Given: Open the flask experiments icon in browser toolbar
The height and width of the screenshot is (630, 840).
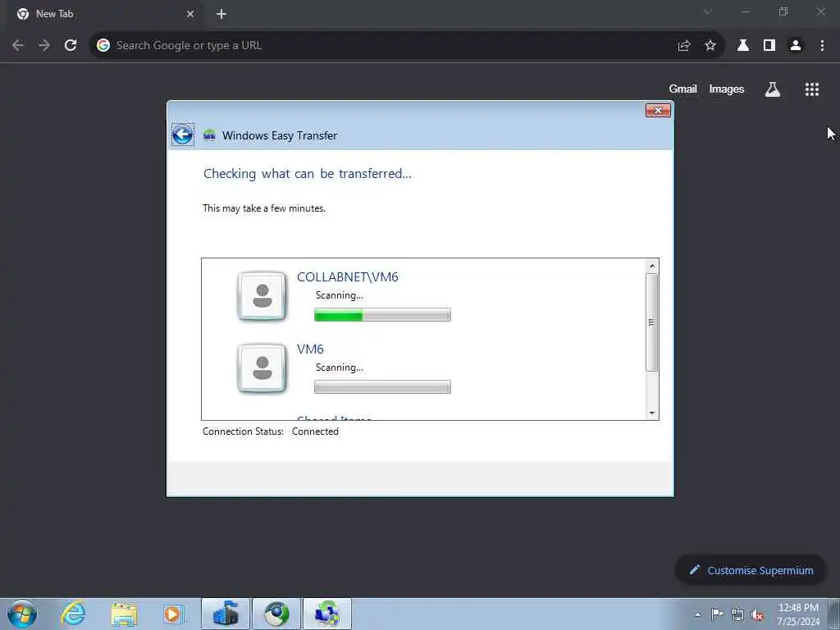Looking at the screenshot, I should (743, 46).
